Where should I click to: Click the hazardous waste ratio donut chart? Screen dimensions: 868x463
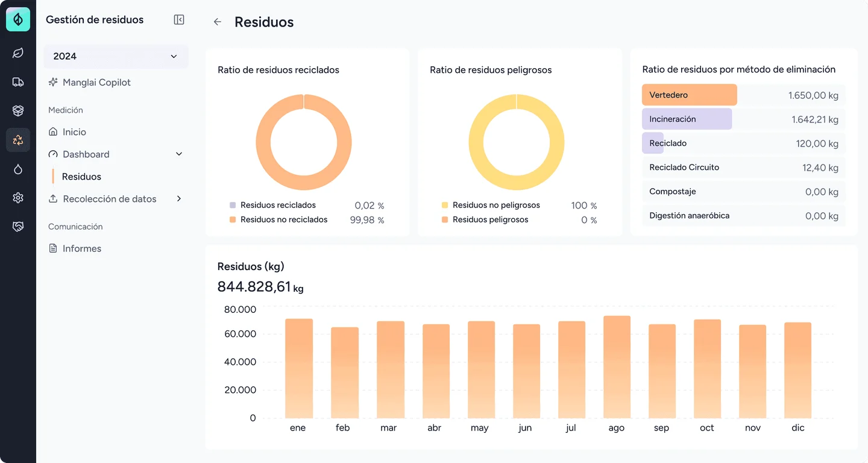click(x=517, y=142)
